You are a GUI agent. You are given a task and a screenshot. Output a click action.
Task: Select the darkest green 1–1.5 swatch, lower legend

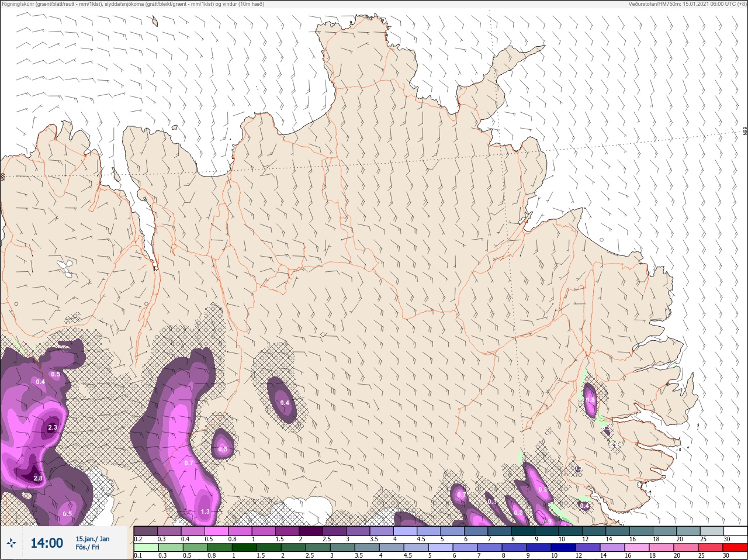click(x=244, y=548)
